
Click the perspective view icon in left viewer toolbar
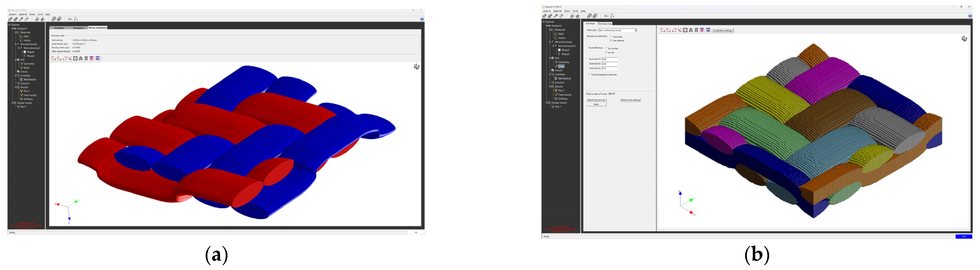point(81,58)
